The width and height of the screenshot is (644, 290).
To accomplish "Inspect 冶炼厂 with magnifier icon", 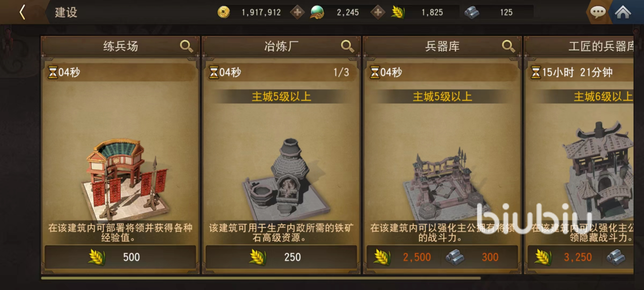I will (x=348, y=46).
